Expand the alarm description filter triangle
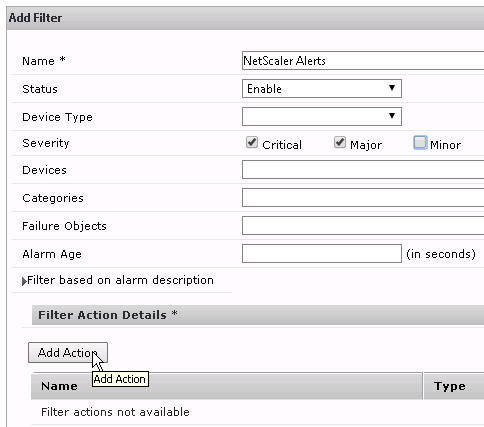The height and width of the screenshot is (427, 484). [24, 281]
